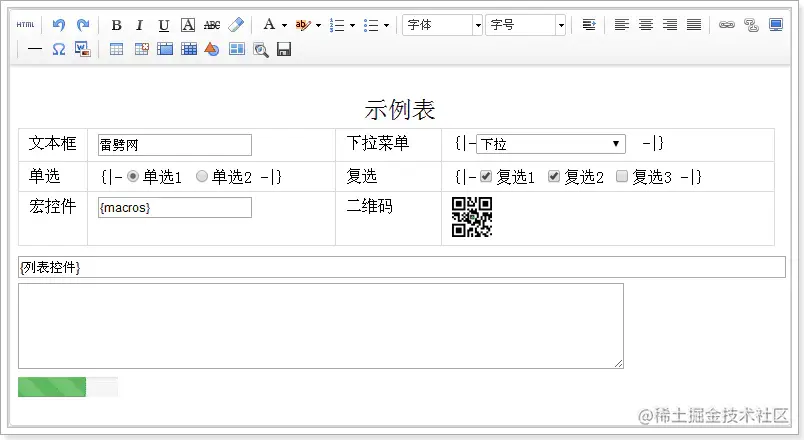804x440 pixels.
Task: Insert an unordered bullet list
Action: pyautogui.click(x=371, y=25)
